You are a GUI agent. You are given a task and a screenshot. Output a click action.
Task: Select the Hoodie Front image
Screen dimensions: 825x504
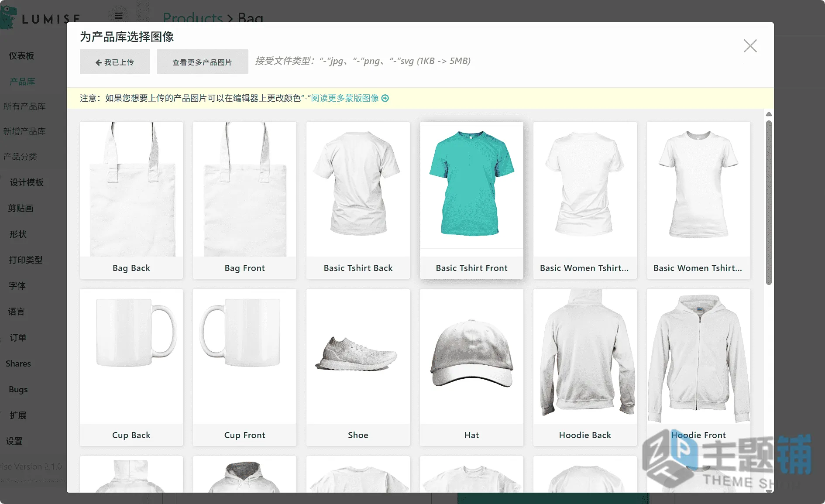pyautogui.click(x=698, y=356)
